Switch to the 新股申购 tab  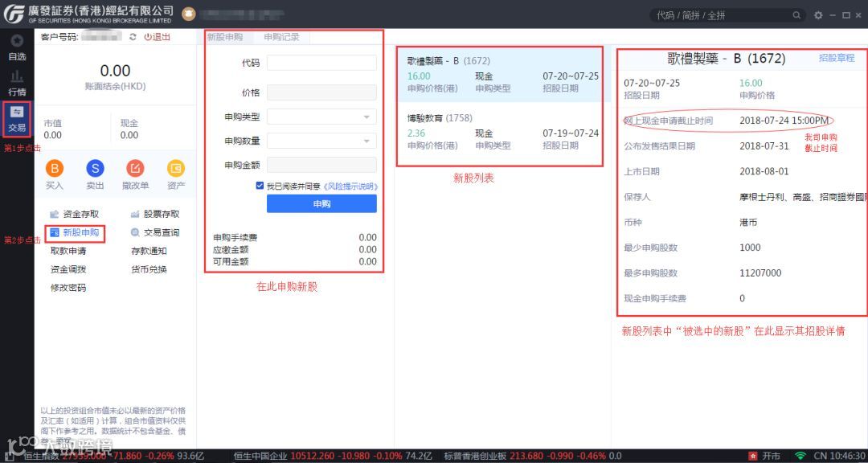[x=225, y=37]
